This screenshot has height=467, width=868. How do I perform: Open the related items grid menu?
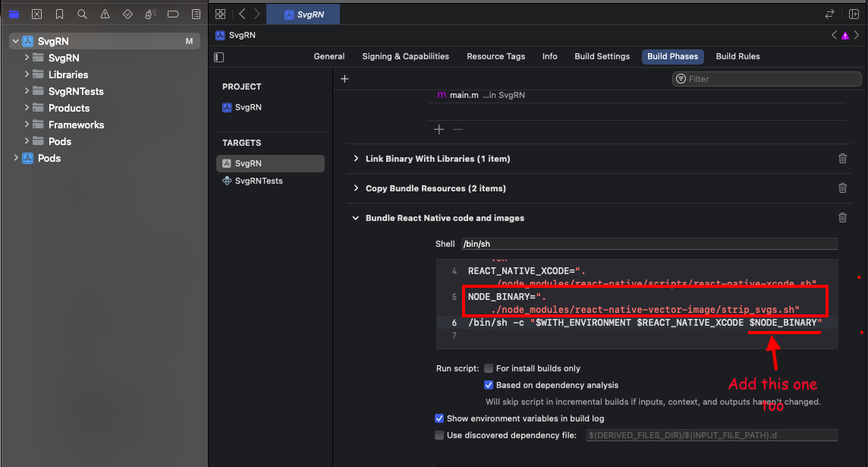(x=220, y=14)
